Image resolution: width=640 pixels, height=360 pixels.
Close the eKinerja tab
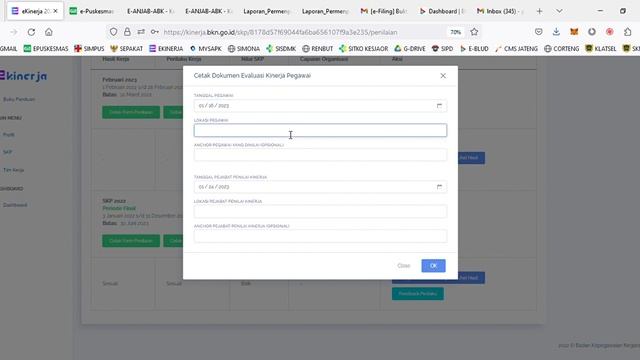56,11
